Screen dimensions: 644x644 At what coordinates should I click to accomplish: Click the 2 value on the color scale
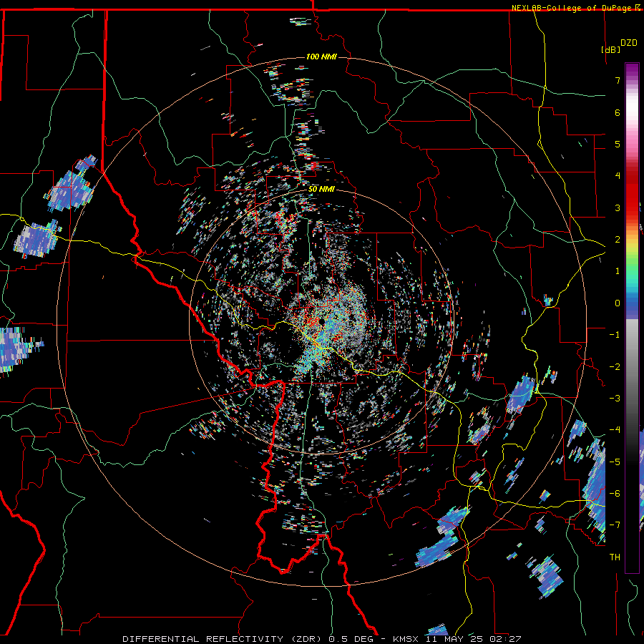(618, 240)
